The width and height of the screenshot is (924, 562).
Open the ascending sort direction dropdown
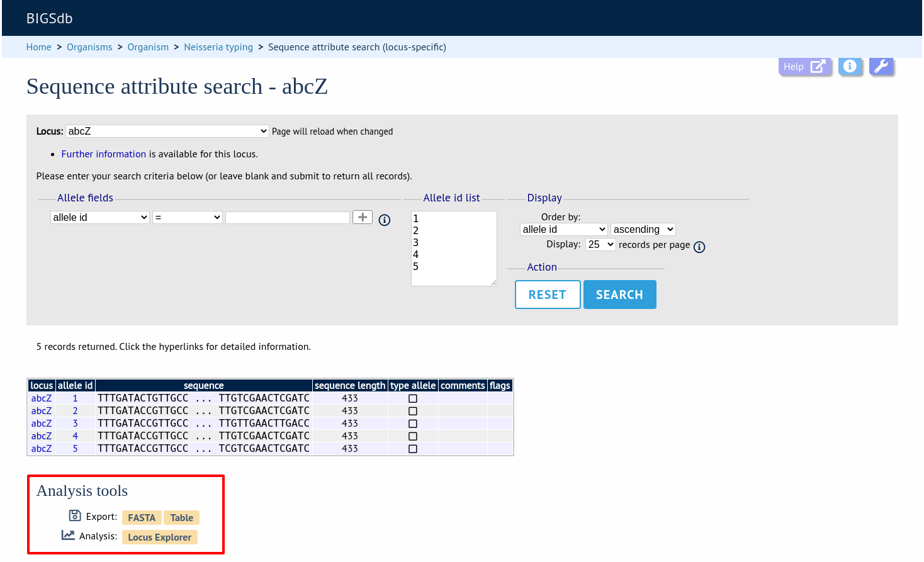pos(643,229)
